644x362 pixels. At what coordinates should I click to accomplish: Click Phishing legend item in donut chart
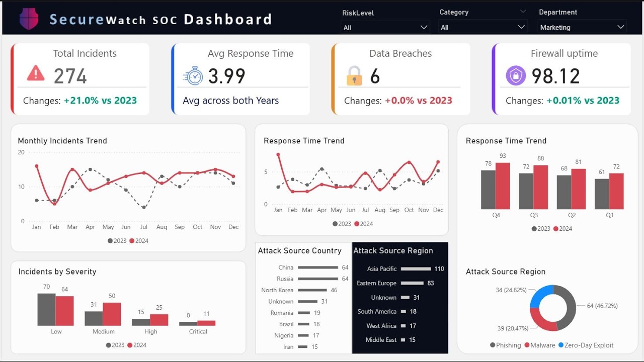coord(505,345)
